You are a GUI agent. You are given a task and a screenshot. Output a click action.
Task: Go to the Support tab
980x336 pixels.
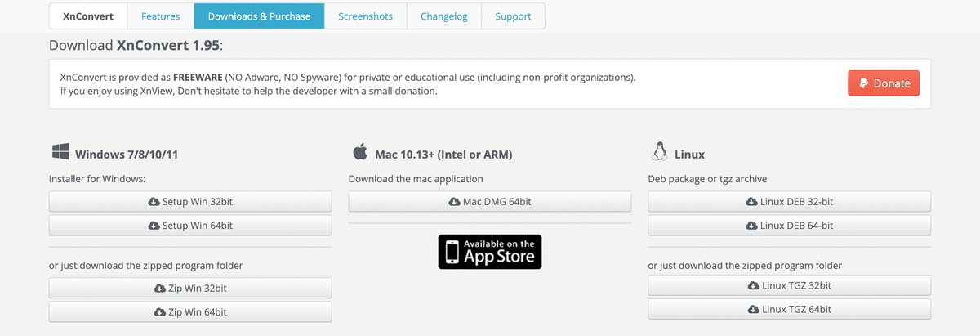pos(513,16)
